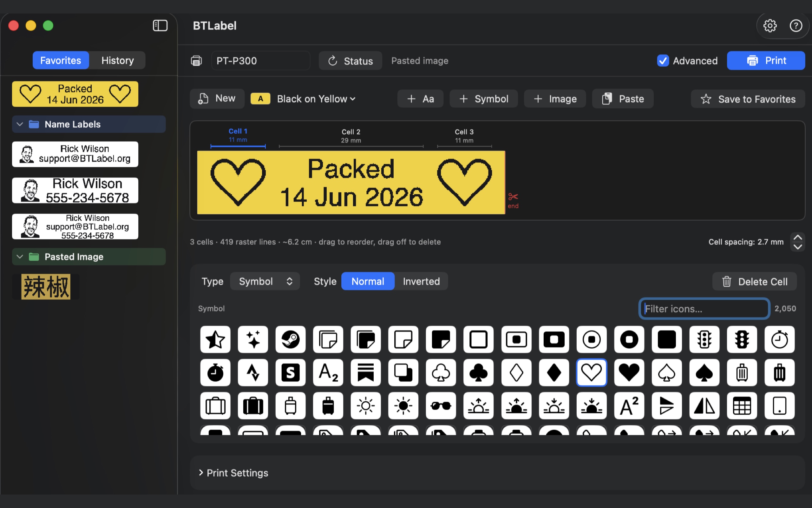Image resolution: width=812 pixels, height=508 pixels.
Task: Add an Image cell
Action: tap(555, 99)
